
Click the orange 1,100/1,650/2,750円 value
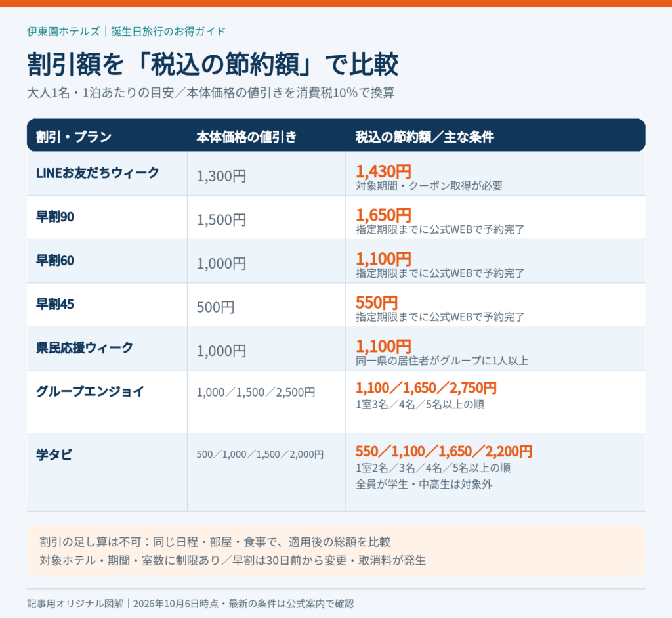coord(426,388)
